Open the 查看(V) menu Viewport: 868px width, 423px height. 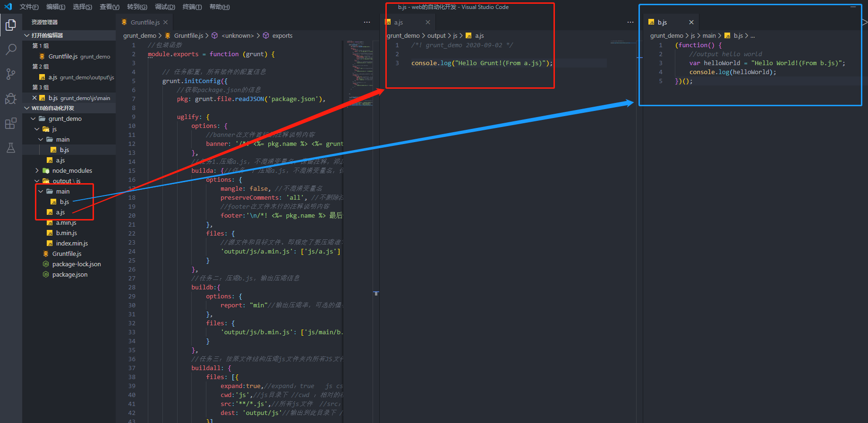click(110, 7)
